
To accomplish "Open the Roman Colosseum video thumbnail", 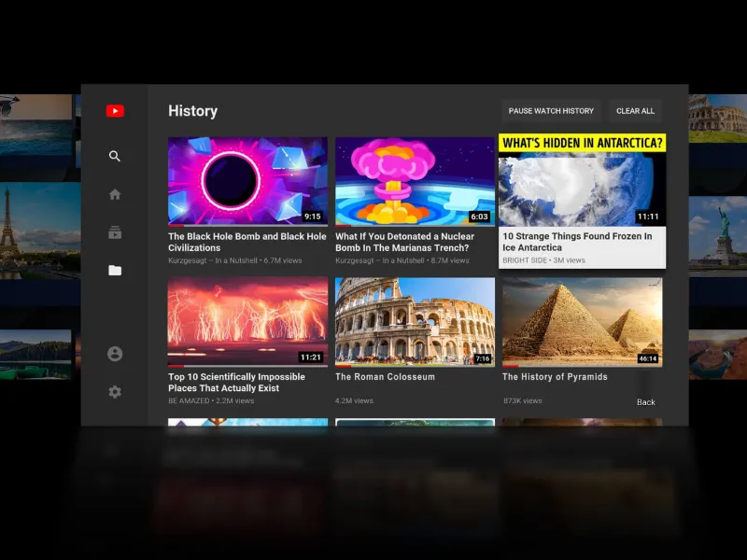I will (414, 320).
